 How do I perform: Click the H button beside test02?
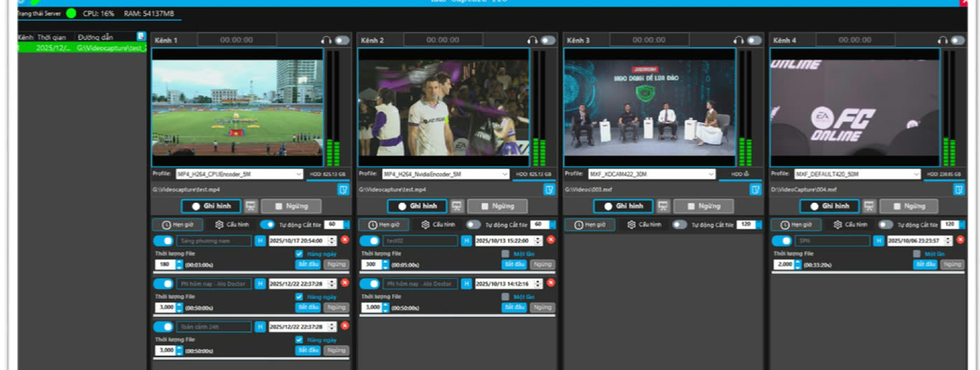pos(467,241)
